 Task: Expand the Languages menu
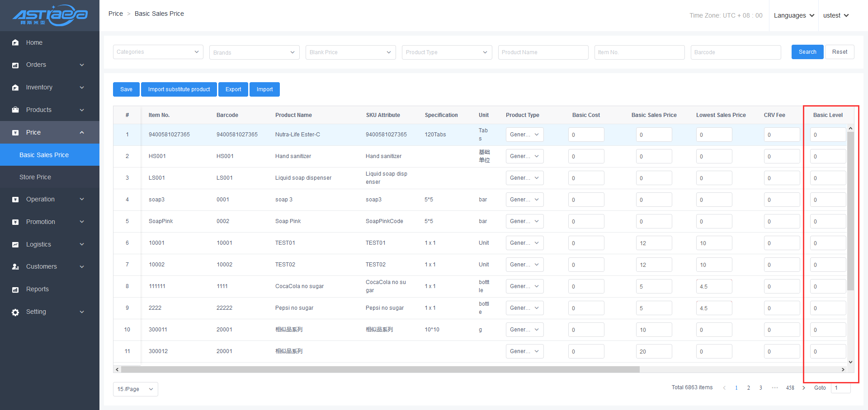coord(794,15)
